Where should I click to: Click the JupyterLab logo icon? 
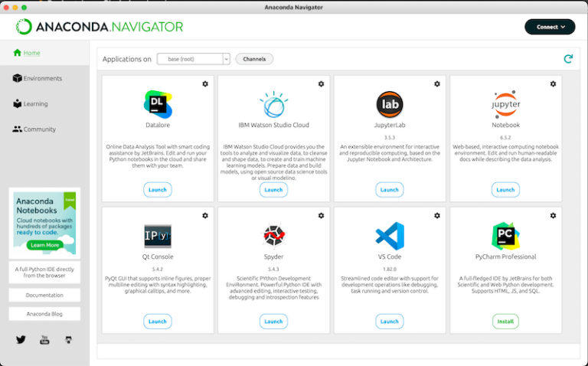tap(390, 104)
